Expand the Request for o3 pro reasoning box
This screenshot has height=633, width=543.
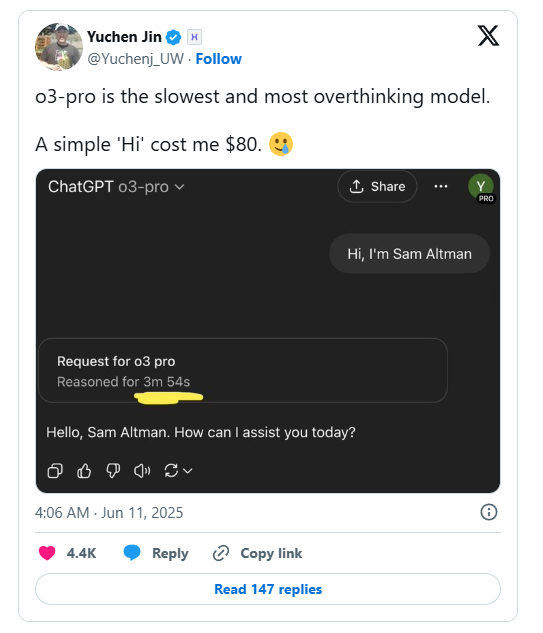pyautogui.click(x=243, y=370)
